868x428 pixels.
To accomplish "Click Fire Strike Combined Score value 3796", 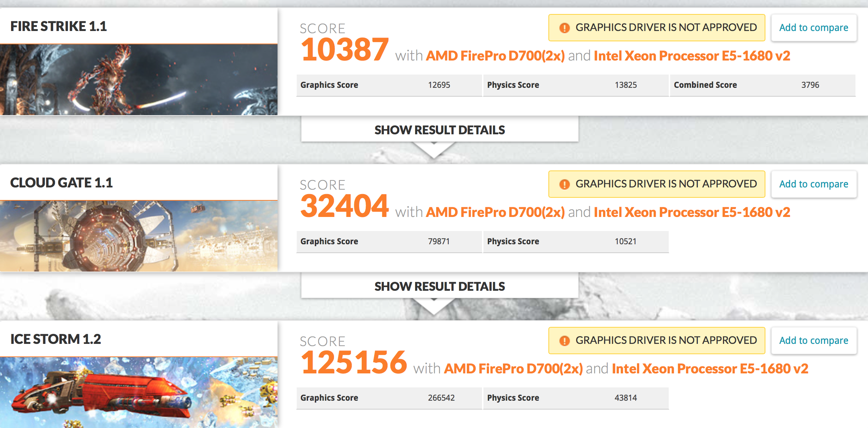I will coord(810,85).
